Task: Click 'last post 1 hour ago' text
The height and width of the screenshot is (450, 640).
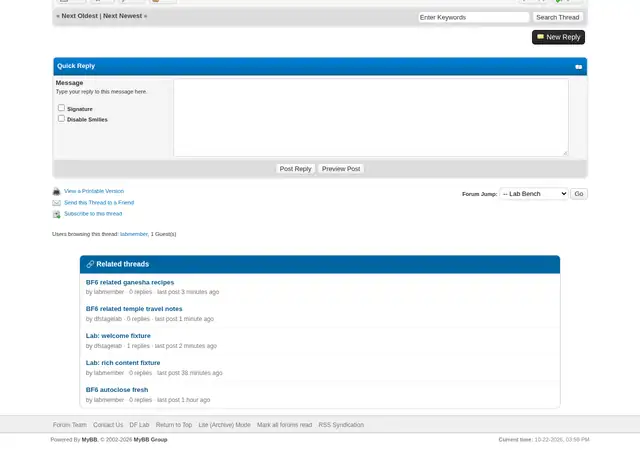Action: [x=184, y=400]
